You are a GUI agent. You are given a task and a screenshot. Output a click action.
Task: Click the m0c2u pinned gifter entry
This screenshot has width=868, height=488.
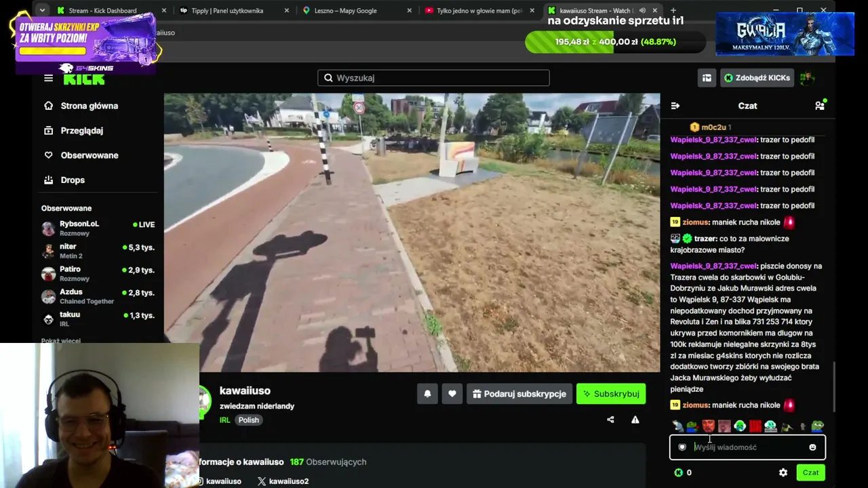[711, 127]
